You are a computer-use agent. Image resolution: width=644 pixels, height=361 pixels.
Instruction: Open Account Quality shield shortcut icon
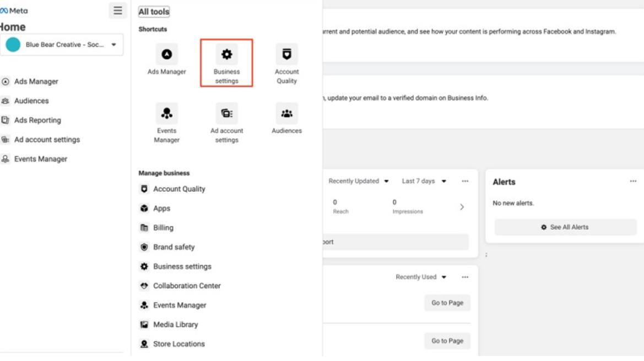(x=286, y=55)
